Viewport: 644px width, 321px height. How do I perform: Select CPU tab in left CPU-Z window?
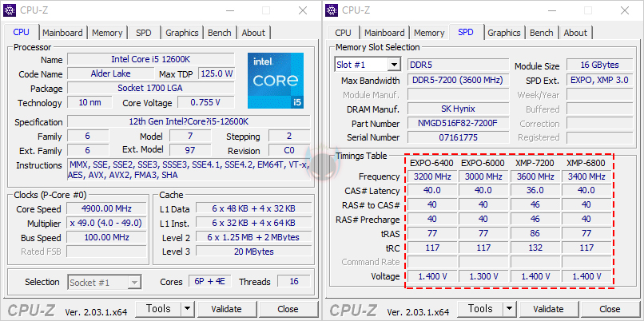pyautogui.click(x=22, y=32)
